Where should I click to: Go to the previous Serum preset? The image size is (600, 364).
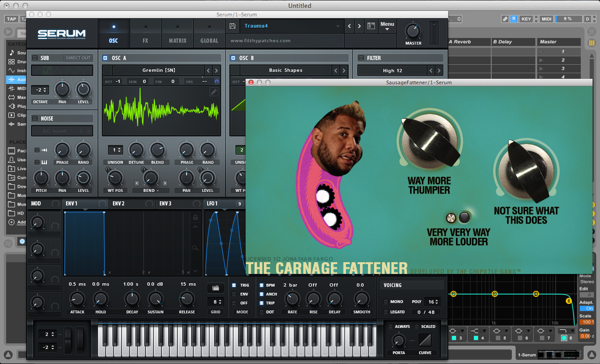[349, 26]
